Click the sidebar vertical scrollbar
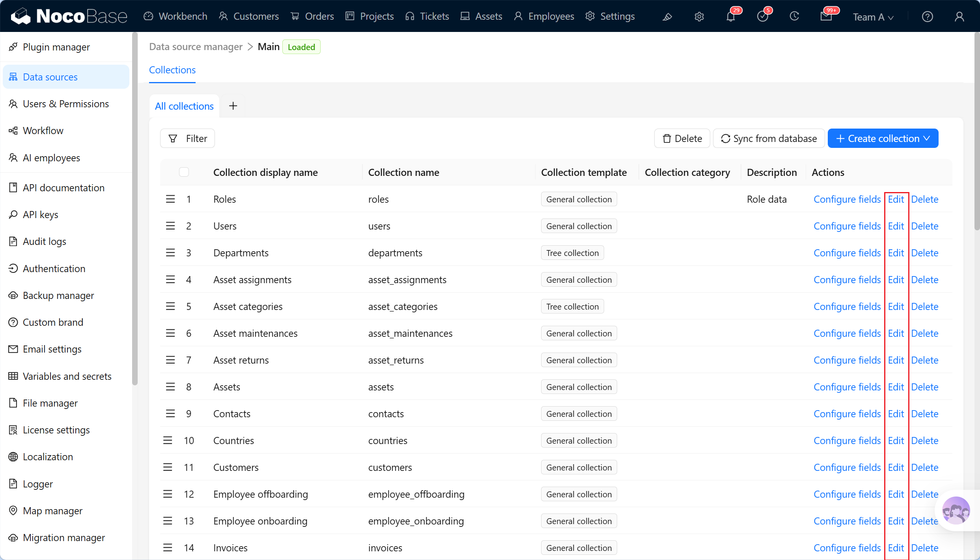 135,209
